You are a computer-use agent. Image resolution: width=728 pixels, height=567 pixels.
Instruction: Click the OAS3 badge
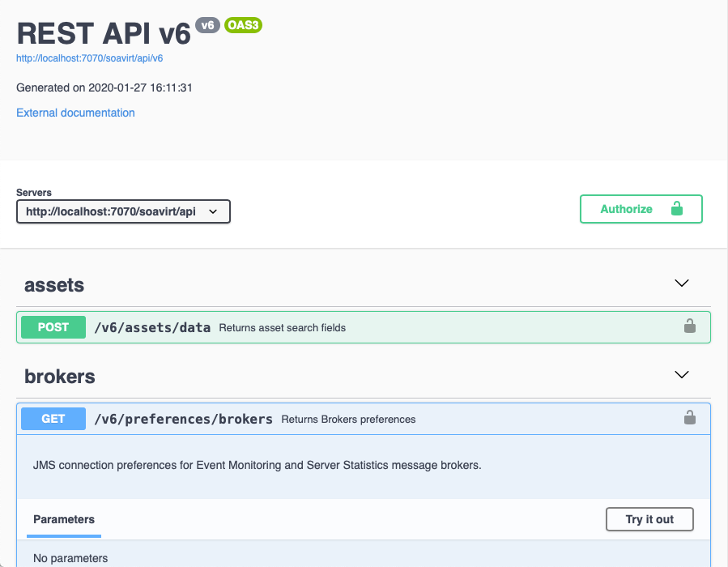[243, 25]
